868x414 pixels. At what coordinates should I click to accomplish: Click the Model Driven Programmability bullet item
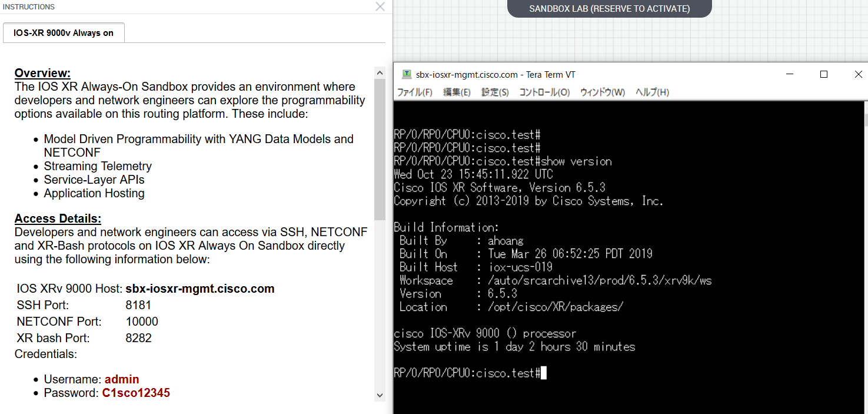coord(199,145)
